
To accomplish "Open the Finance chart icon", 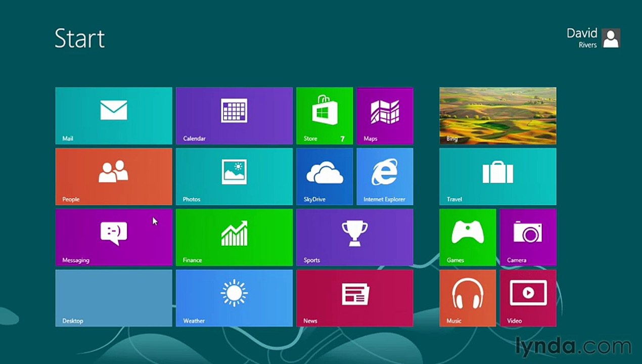I will coord(234,233).
